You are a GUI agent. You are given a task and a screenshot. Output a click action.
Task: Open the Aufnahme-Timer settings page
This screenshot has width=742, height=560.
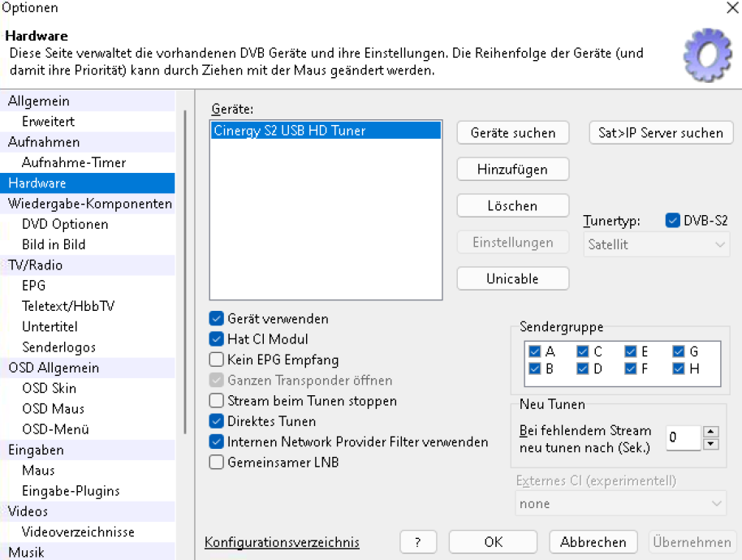[x=74, y=162]
